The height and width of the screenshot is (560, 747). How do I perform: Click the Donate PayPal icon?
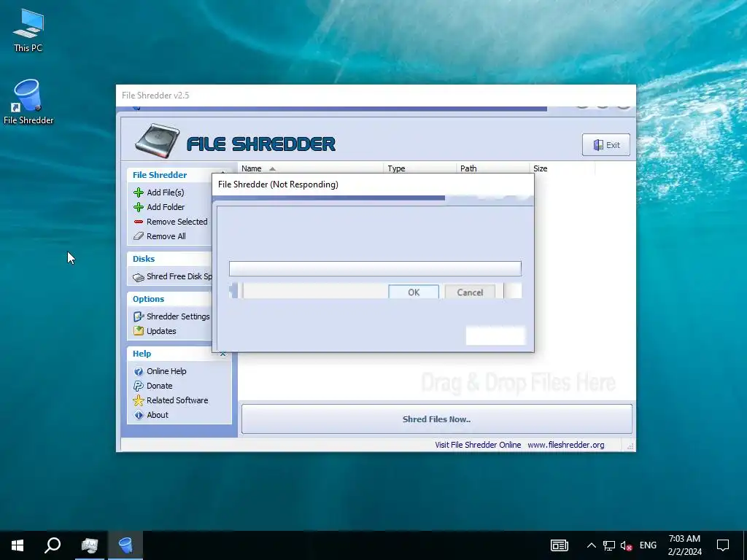[x=139, y=386]
